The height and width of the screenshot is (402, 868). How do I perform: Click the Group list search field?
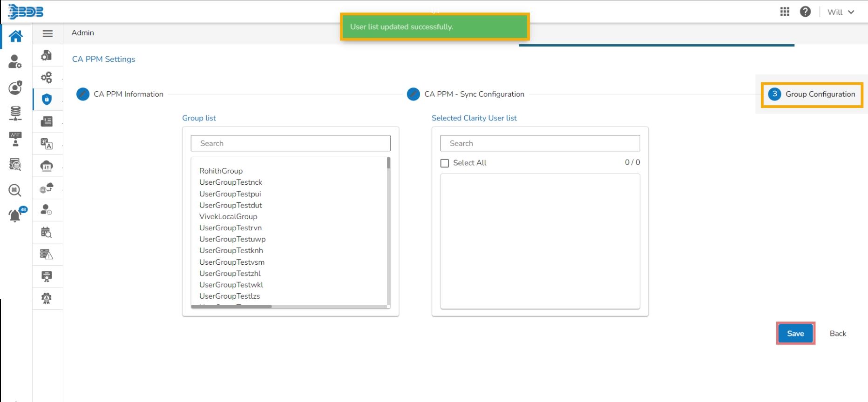click(x=291, y=143)
